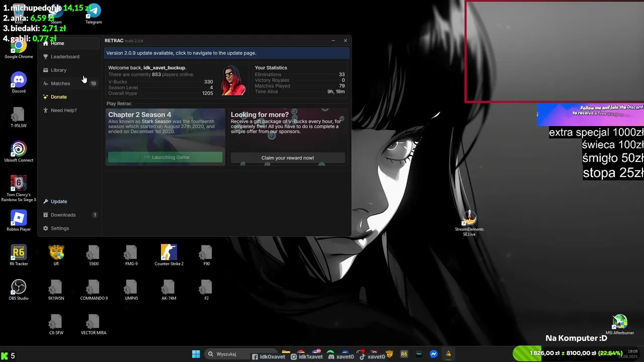This screenshot has width=644, height=362.
Task: Click the Matches Played statistic row
Action: [x=300, y=86]
